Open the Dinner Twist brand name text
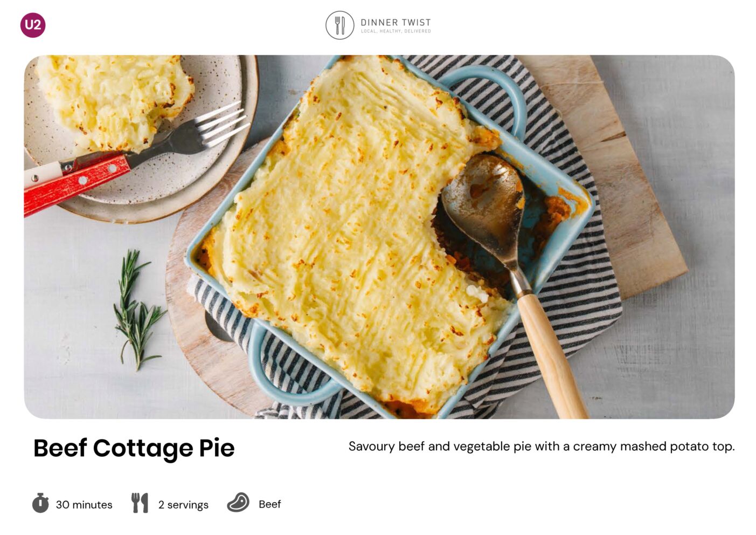Image resolution: width=756 pixels, height=535 pixels. pos(396,22)
